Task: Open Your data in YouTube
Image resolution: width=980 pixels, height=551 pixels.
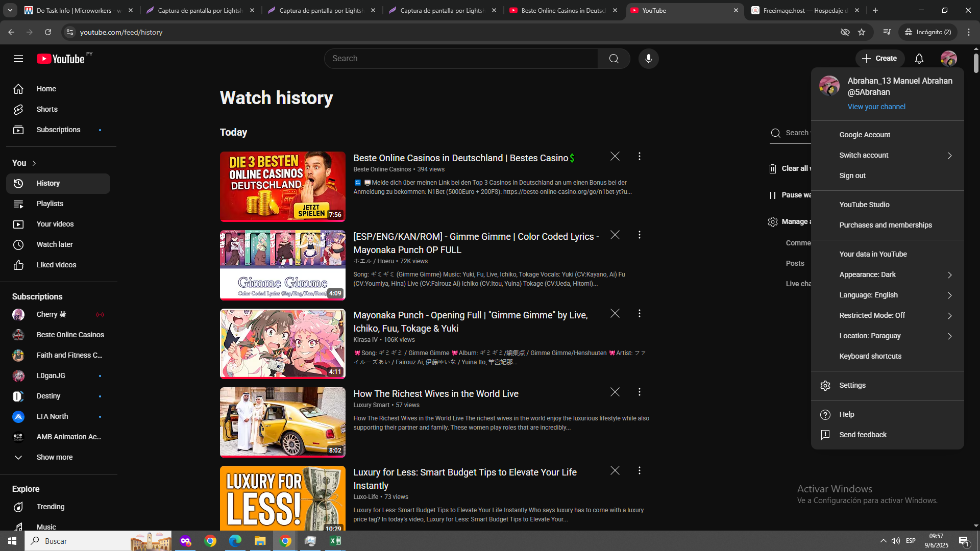Action: tap(888, 255)
